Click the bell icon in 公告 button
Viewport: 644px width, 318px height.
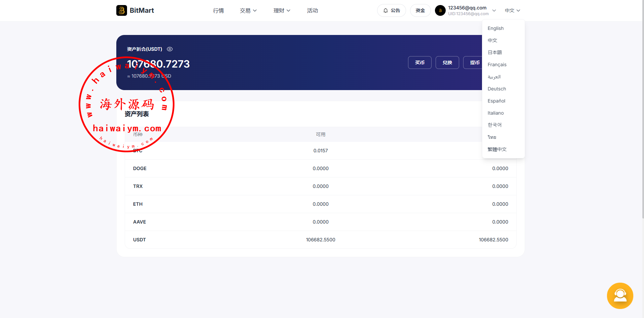pos(386,11)
